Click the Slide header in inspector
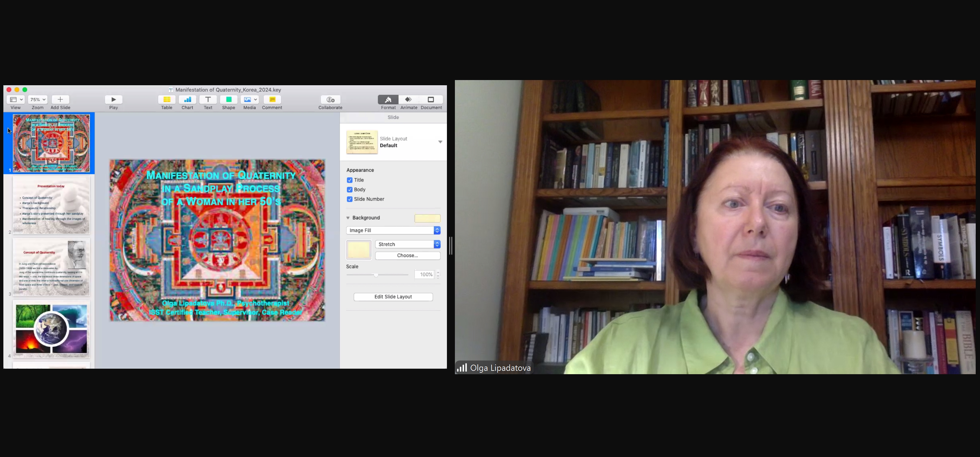The image size is (980, 457). point(393,117)
